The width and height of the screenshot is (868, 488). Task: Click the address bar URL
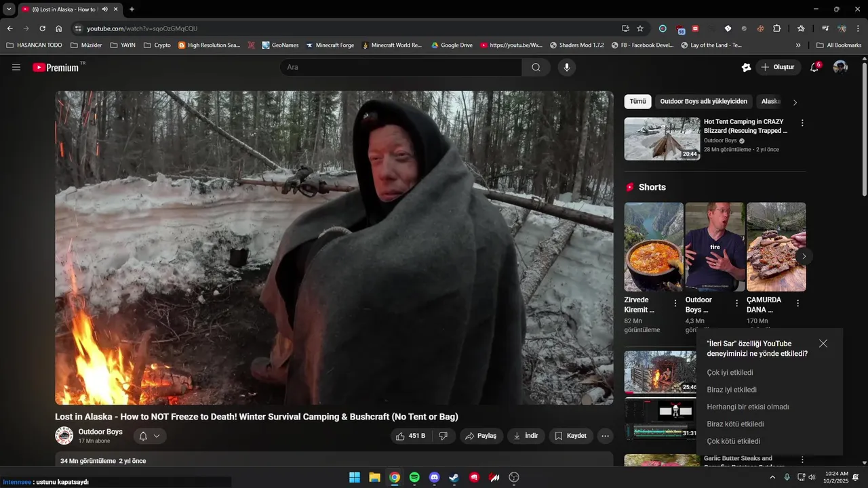[142, 28]
